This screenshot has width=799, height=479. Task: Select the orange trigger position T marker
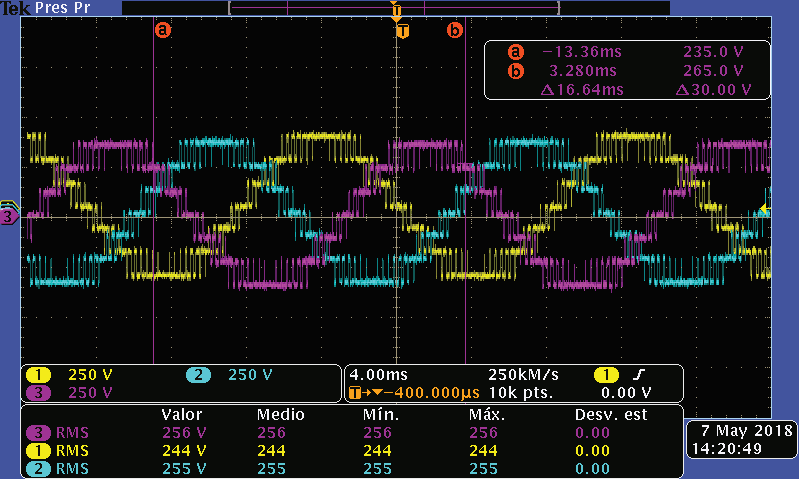click(x=402, y=30)
